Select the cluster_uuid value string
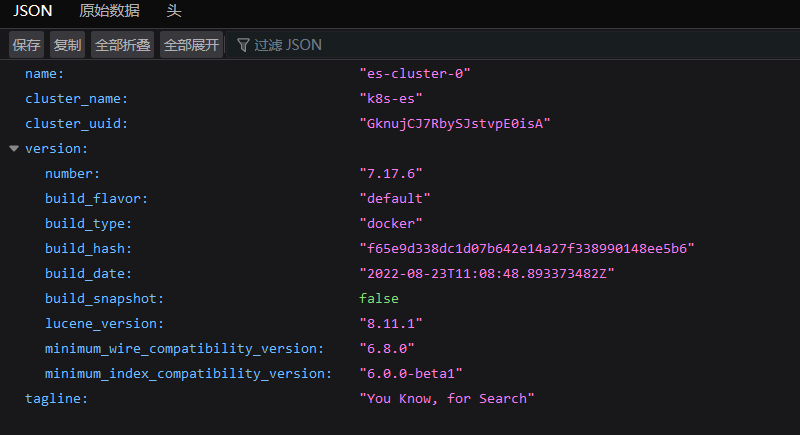The width and height of the screenshot is (800, 435). pyautogui.click(x=455, y=123)
